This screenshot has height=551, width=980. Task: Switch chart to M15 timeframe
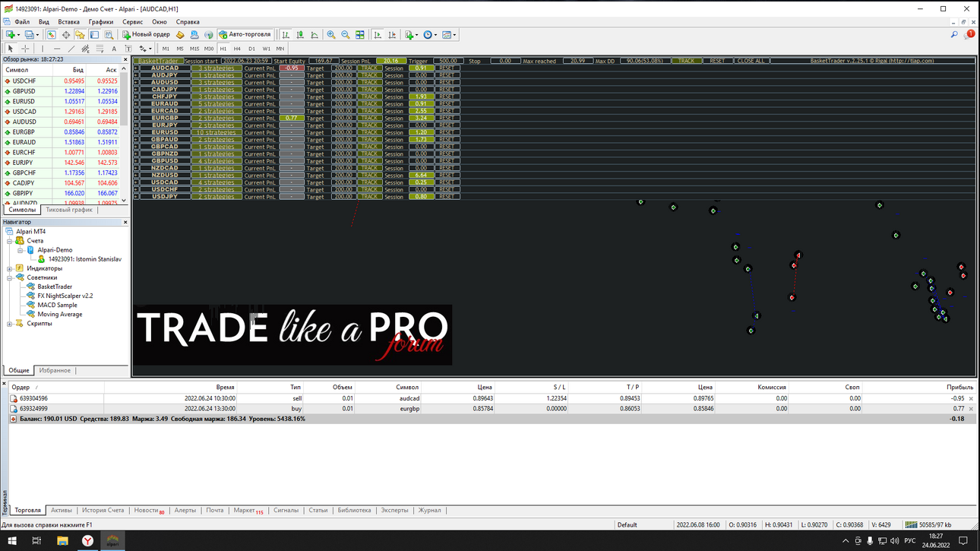(x=194, y=49)
